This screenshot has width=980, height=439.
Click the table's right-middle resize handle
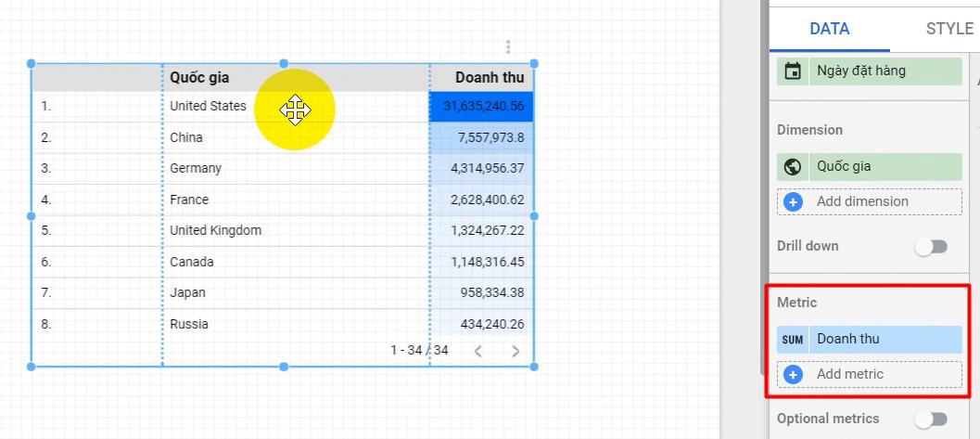534,215
